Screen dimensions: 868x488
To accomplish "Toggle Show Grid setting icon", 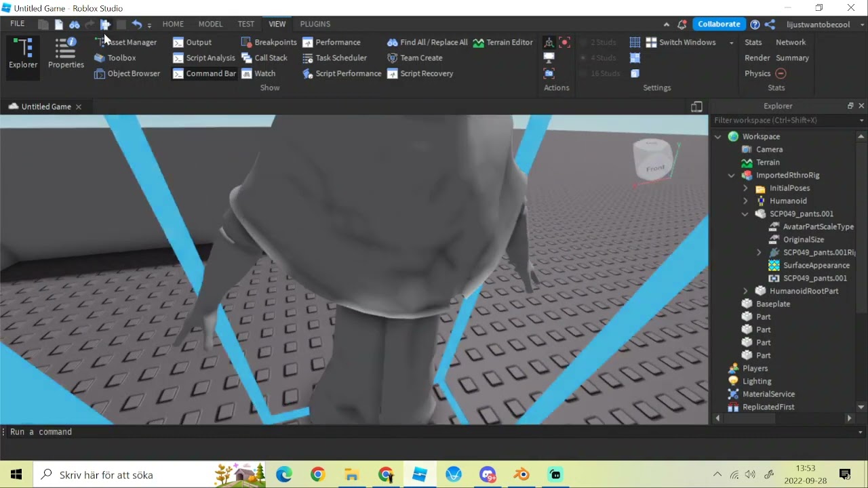I will click(x=635, y=42).
